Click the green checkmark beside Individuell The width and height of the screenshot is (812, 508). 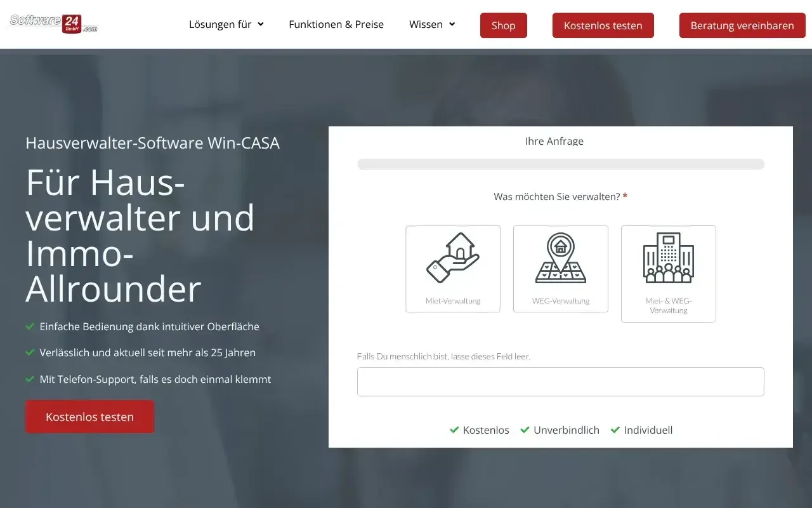click(615, 430)
